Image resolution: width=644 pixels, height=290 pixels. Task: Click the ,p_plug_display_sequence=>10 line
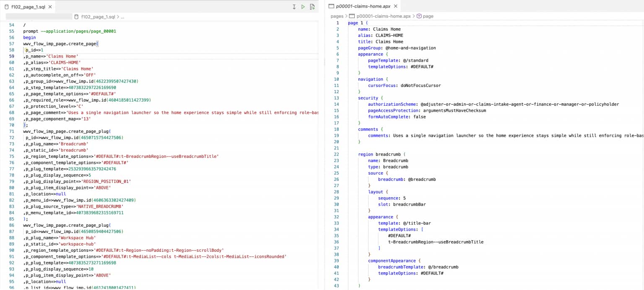(58, 269)
